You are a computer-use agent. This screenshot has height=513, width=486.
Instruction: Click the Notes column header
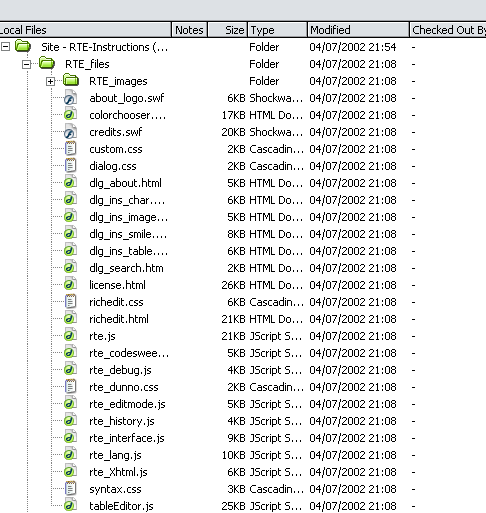coord(189,30)
